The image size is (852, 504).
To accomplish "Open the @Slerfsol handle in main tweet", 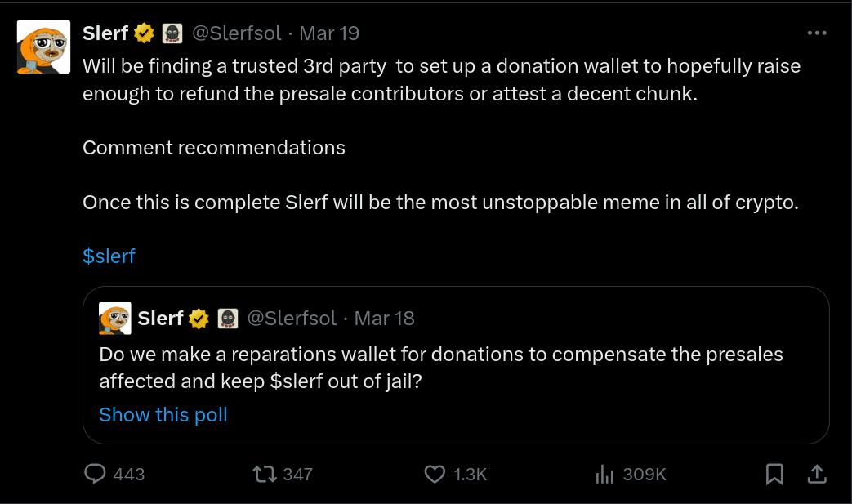I will [237, 33].
